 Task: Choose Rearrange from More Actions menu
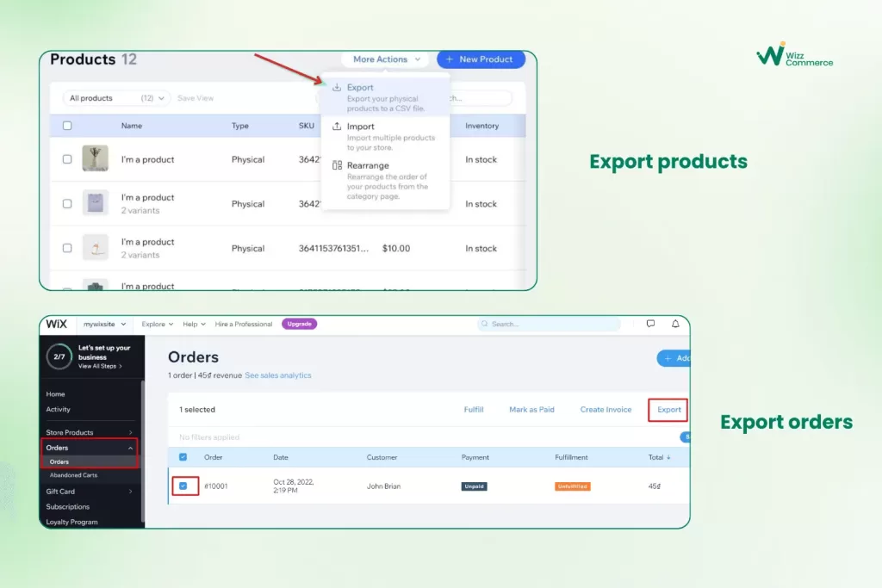pos(385,180)
